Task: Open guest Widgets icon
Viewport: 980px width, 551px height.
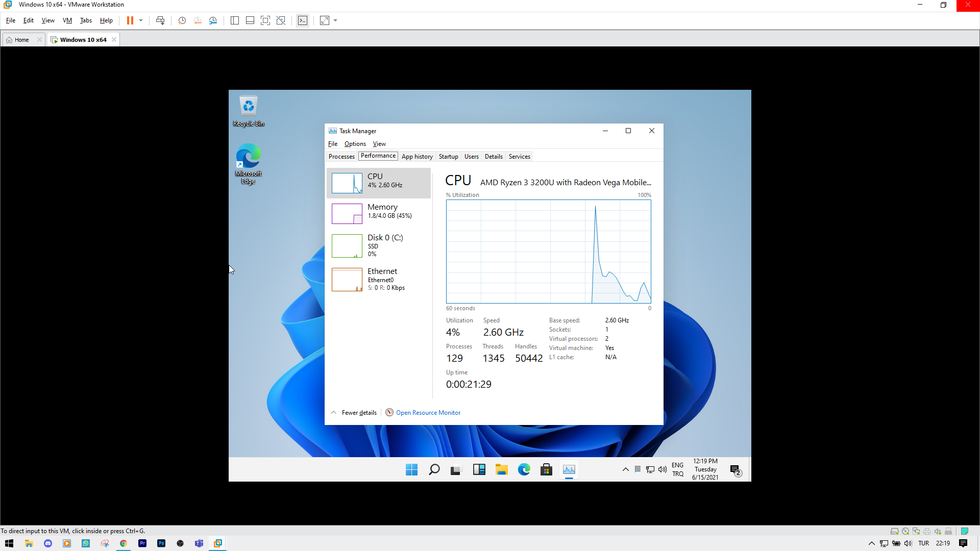Action: click(x=479, y=470)
